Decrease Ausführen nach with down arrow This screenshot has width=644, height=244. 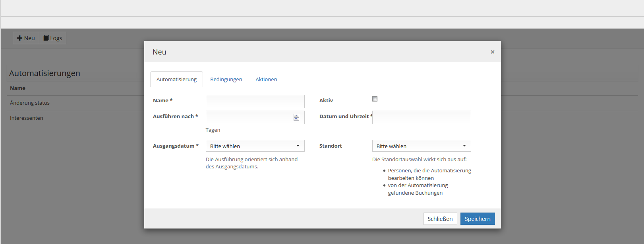click(296, 119)
